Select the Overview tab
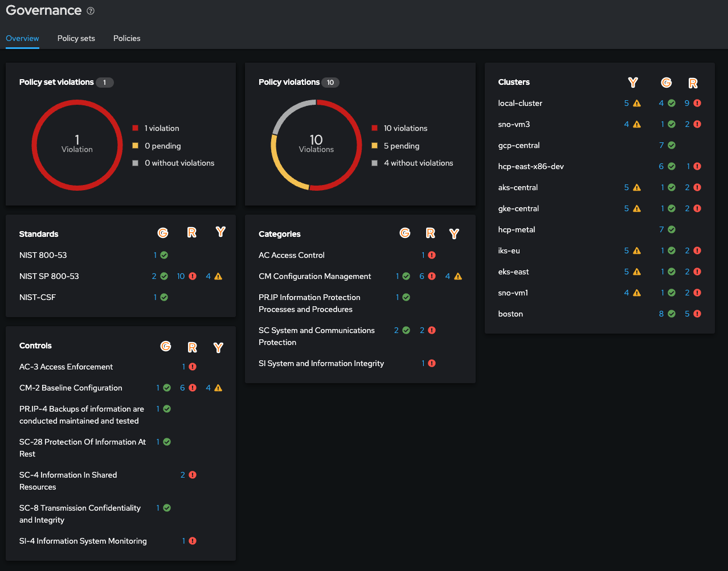728x571 pixels. click(22, 38)
